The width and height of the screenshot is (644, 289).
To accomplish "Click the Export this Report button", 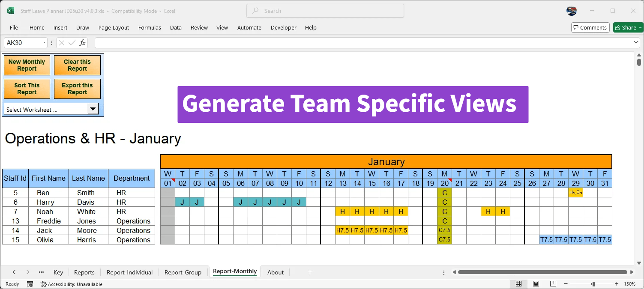I will tap(77, 89).
